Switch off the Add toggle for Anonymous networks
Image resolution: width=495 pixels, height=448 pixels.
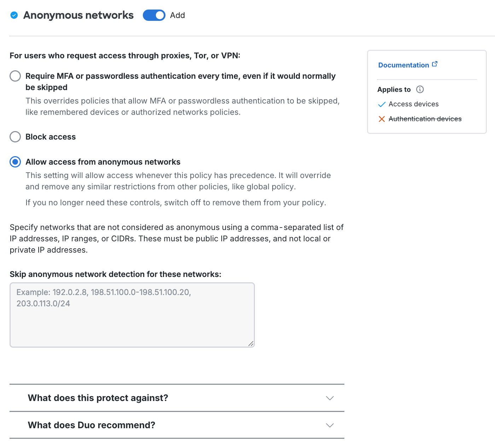pos(154,15)
